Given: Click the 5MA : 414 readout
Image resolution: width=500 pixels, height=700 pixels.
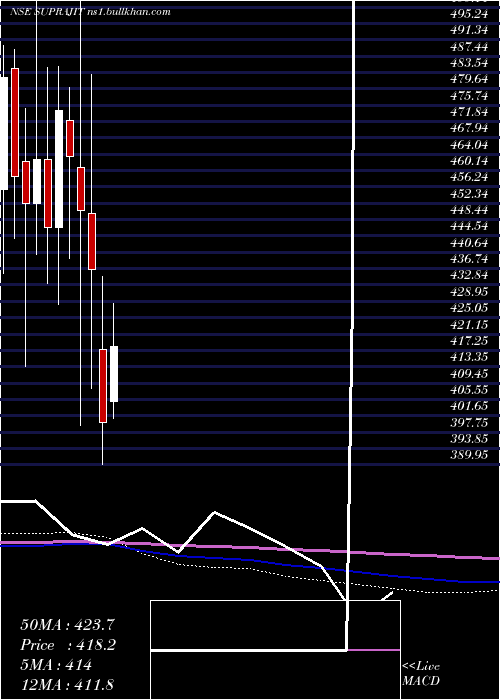Looking at the screenshot, I should point(56,665).
